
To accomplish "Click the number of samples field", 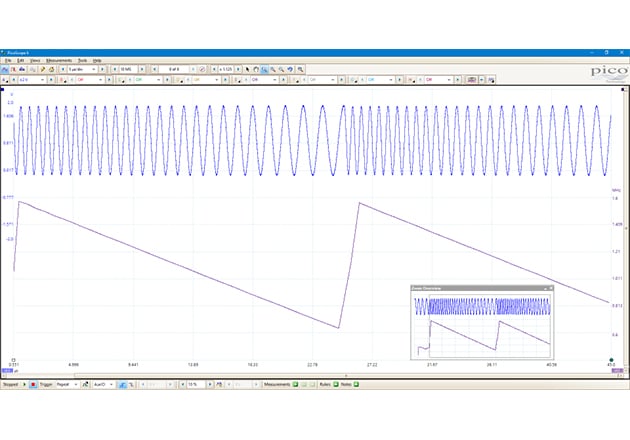I will [x=128, y=70].
